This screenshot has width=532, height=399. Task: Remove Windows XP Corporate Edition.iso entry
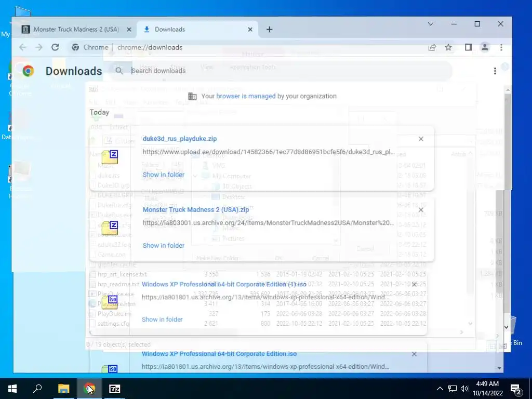(414, 354)
